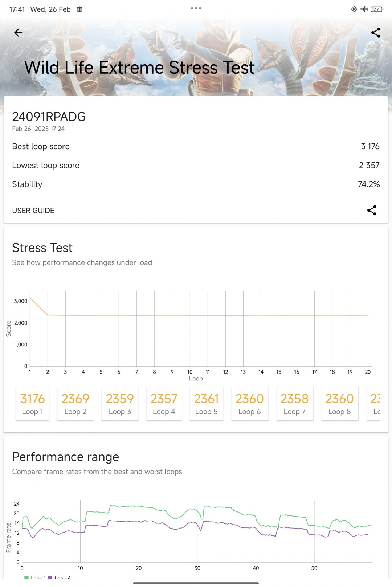This screenshot has width=392, height=587.
Task: Tap the trash icon in status bar
Action: pyautogui.click(x=79, y=9)
